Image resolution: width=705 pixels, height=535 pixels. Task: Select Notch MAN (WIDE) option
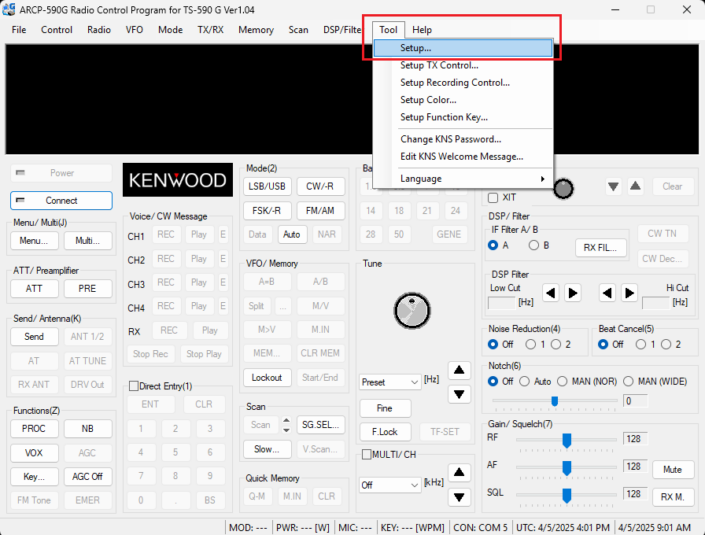pos(628,381)
